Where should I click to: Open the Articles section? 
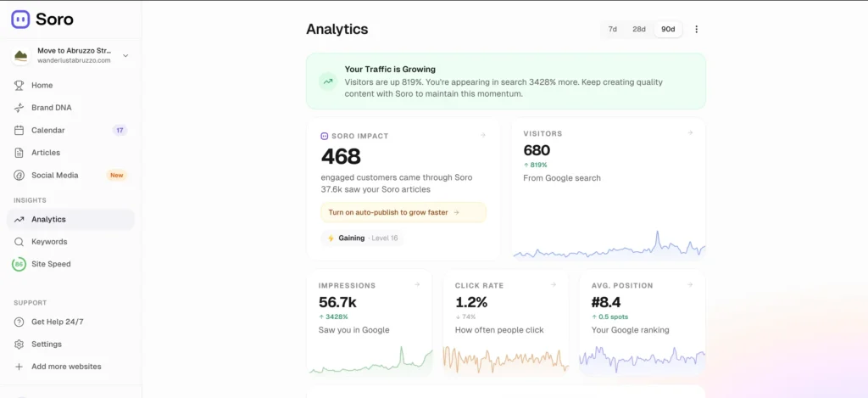pyautogui.click(x=70, y=153)
